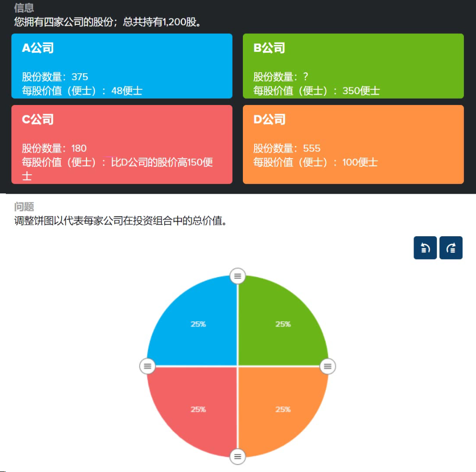Click the 25% label in the green slice
The width and height of the screenshot is (476, 472).
click(x=283, y=323)
